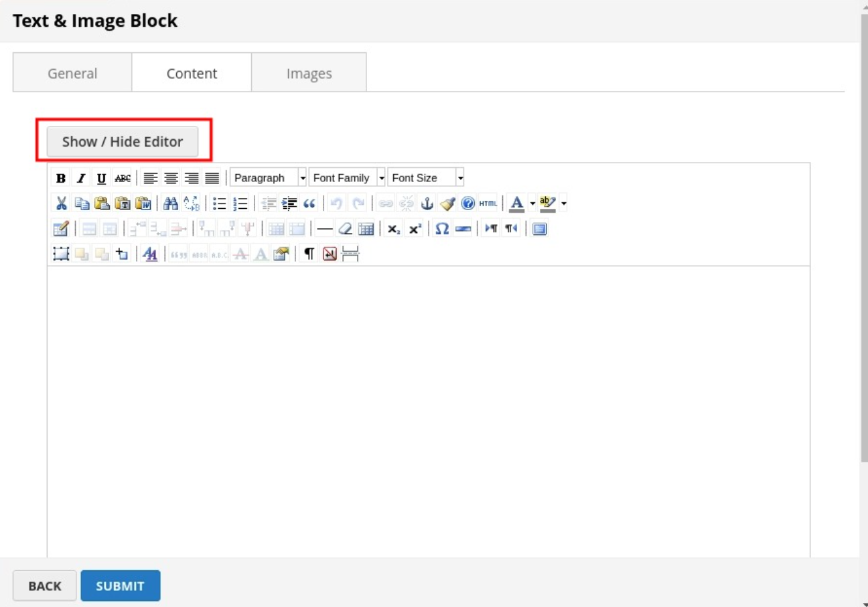Insert a new layer
Viewport: 868px width, 607px height.
point(61,254)
